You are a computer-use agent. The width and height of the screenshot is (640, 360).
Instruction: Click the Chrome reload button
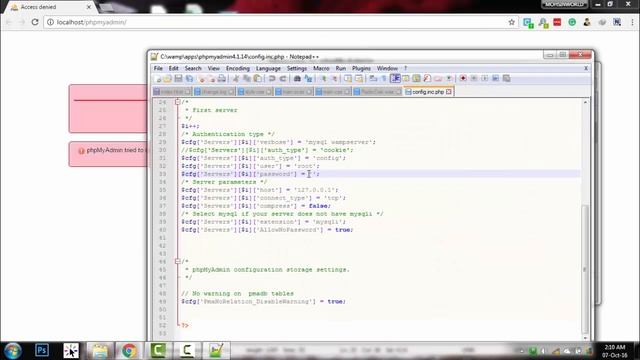(x=35, y=22)
